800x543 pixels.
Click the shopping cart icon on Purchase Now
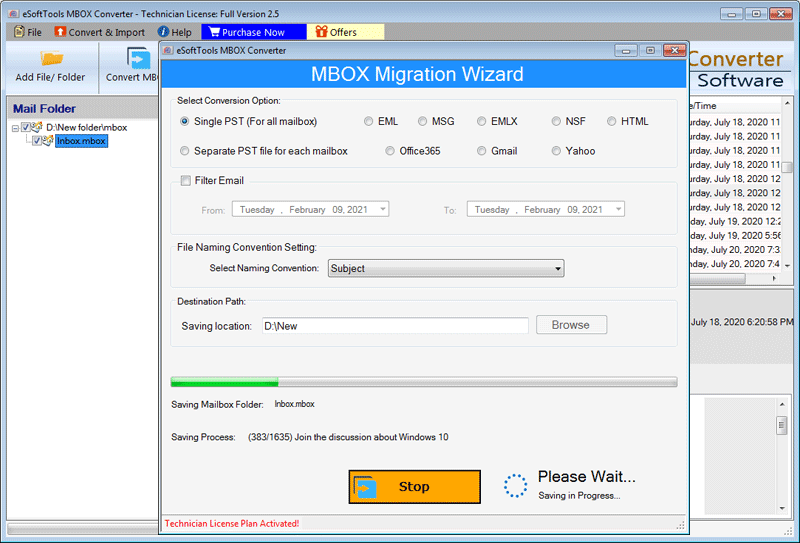click(214, 32)
